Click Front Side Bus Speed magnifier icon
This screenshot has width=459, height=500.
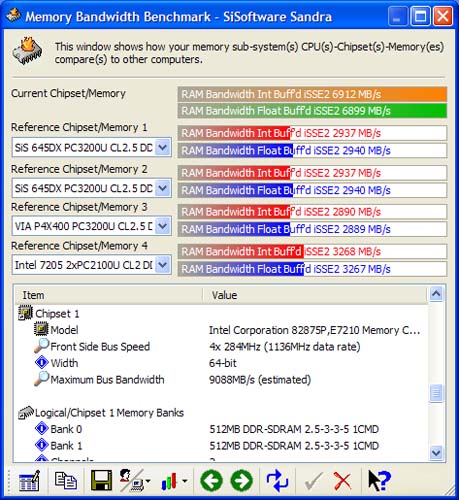(x=41, y=346)
